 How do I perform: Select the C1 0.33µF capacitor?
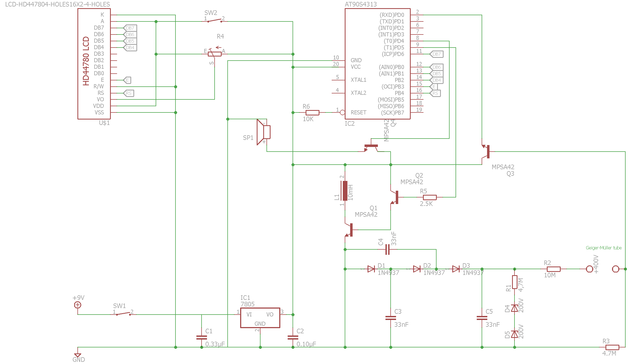(202, 337)
